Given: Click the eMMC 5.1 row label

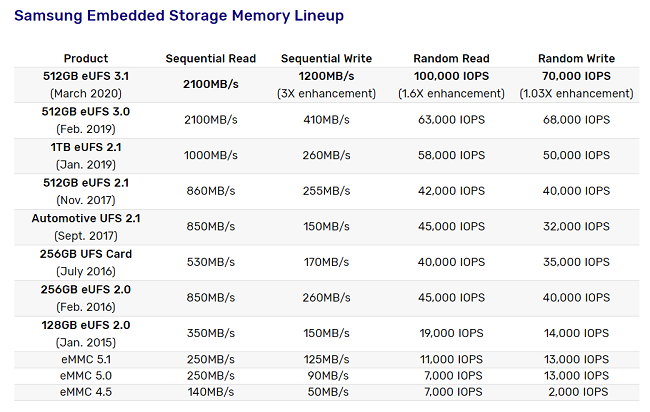Looking at the screenshot, I should 86,359.
